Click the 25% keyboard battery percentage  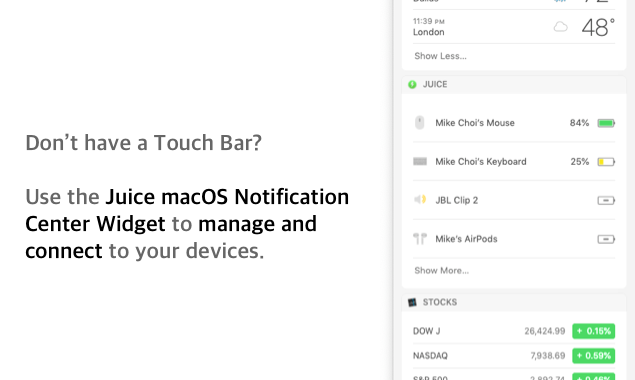[x=580, y=162]
